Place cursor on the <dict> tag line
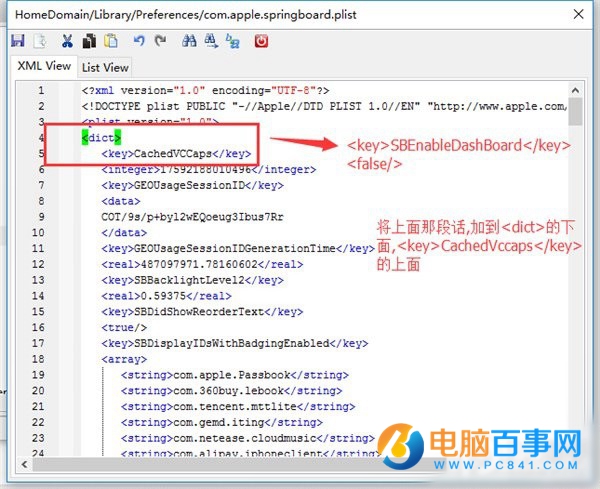 102,138
